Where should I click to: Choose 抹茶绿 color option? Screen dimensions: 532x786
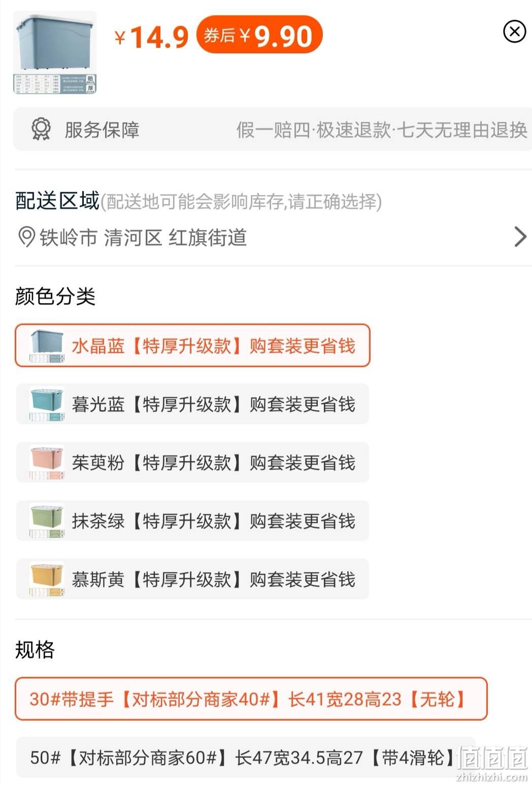pyautogui.click(x=192, y=521)
